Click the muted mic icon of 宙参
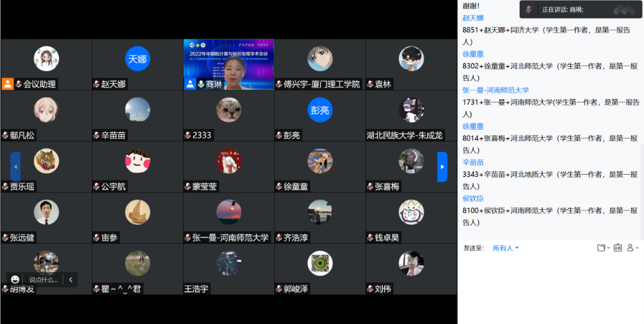644x324 pixels. 97,238
